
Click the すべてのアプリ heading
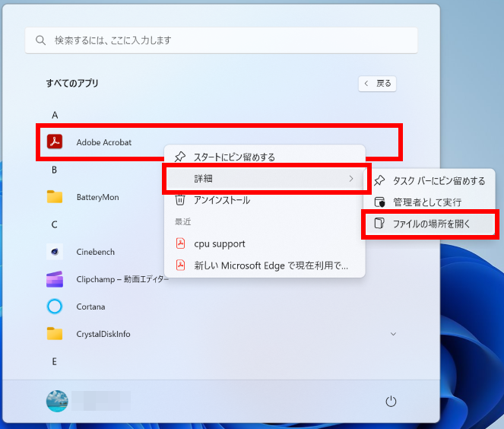[x=72, y=83]
